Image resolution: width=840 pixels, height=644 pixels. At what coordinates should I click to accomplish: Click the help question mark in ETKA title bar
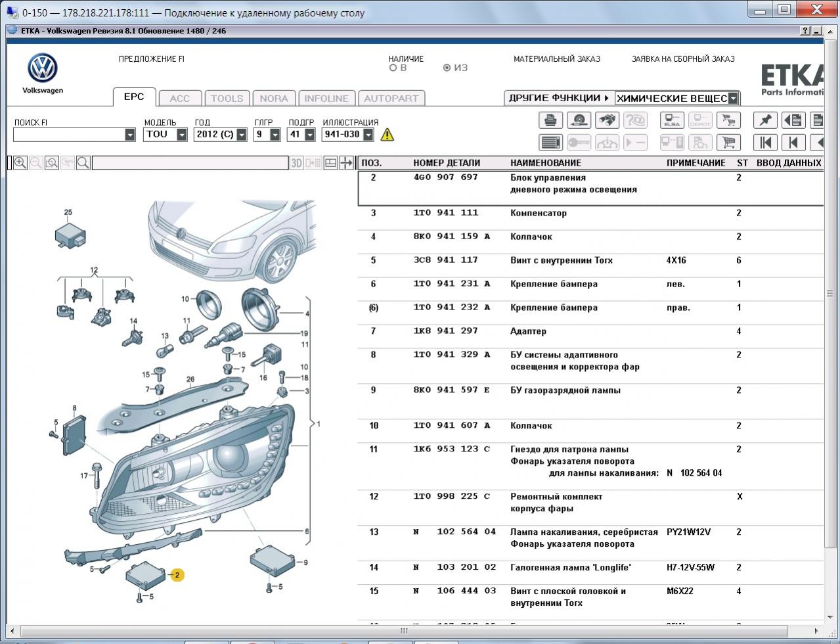[805, 31]
